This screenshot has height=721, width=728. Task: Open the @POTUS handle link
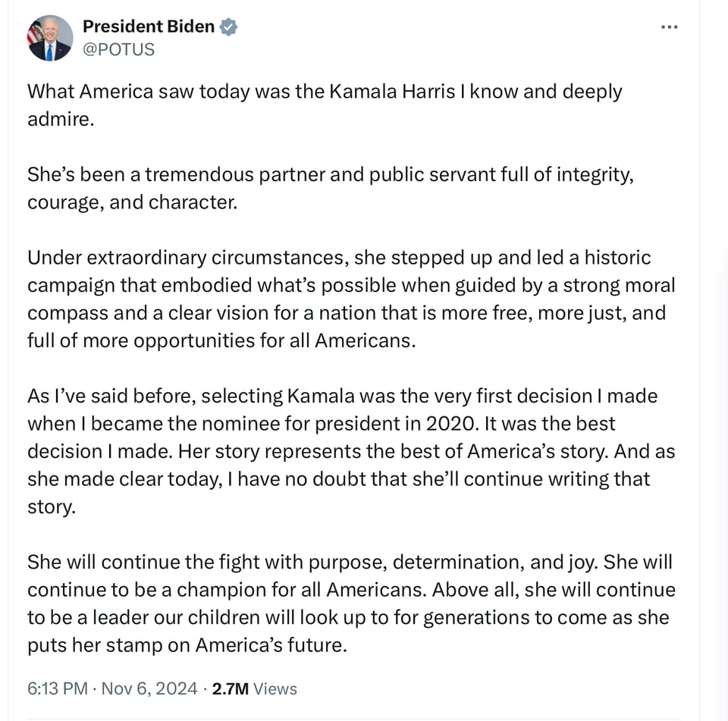(118, 49)
